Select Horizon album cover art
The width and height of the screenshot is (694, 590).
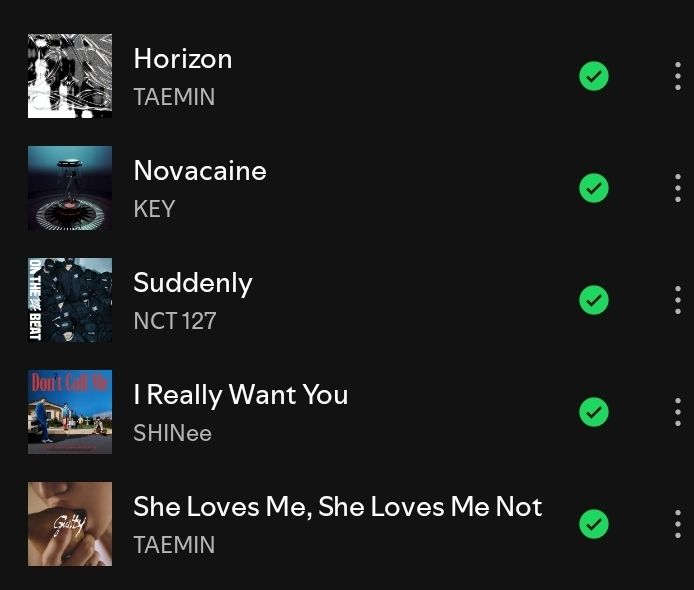coord(70,76)
